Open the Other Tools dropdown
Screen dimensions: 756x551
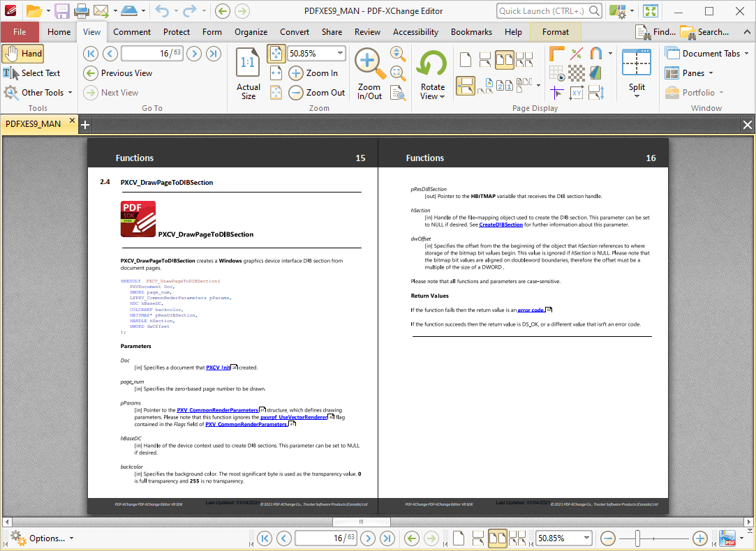pos(38,93)
